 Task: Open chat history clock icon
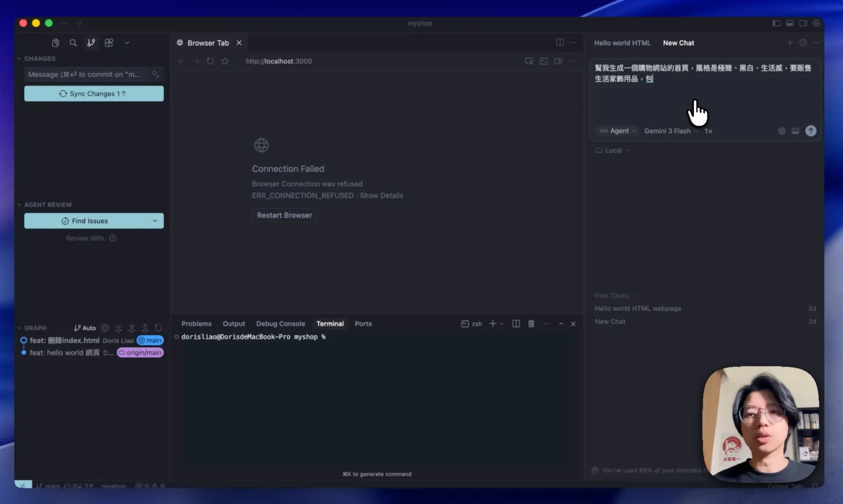point(803,43)
